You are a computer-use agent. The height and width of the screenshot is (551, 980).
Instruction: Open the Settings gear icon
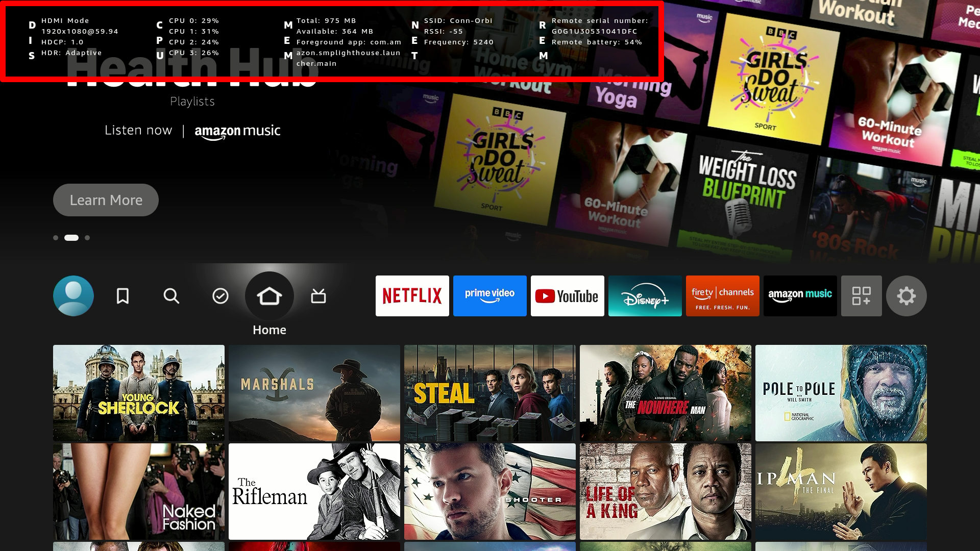click(906, 296)
